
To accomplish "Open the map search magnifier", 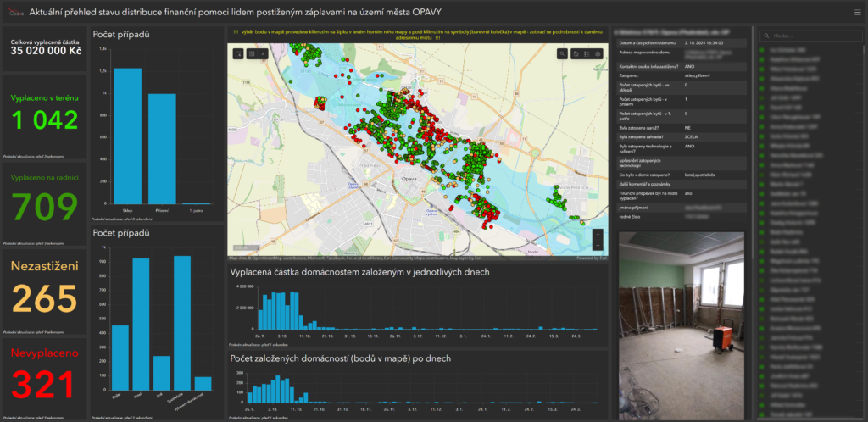I will click(x=562, y=53).
